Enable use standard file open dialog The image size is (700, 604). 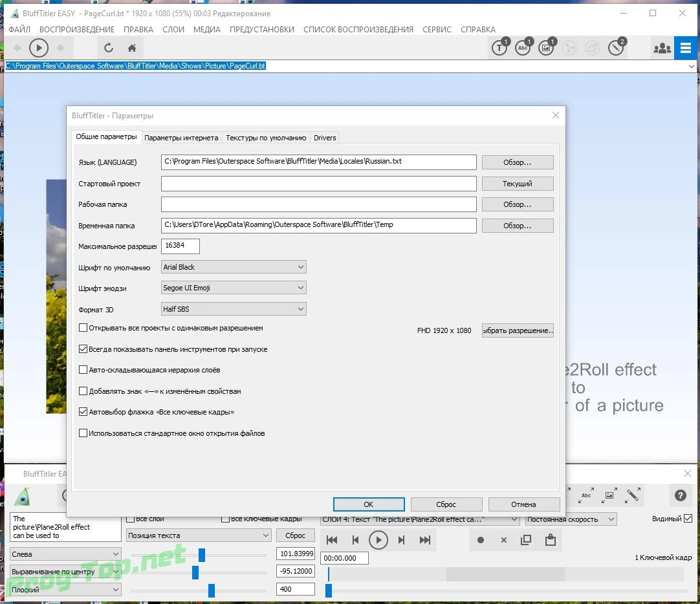point(83,433)
